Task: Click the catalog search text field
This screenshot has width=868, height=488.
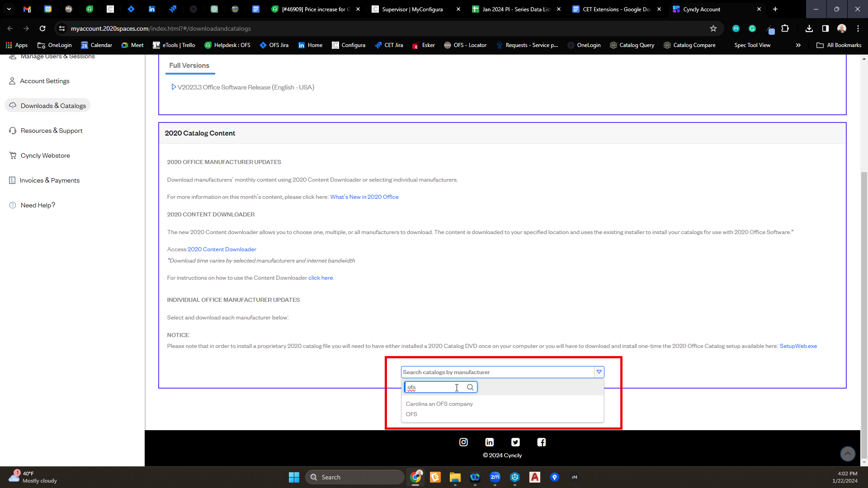Action: pos(433,387)
